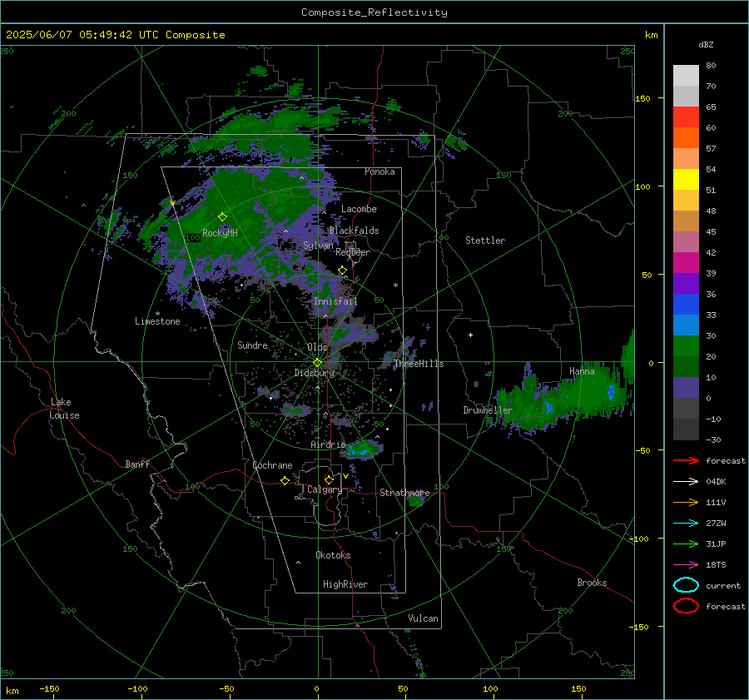Click the ThreeHills label
Screen dimensions: 749x700
click(x=419, y=364)
